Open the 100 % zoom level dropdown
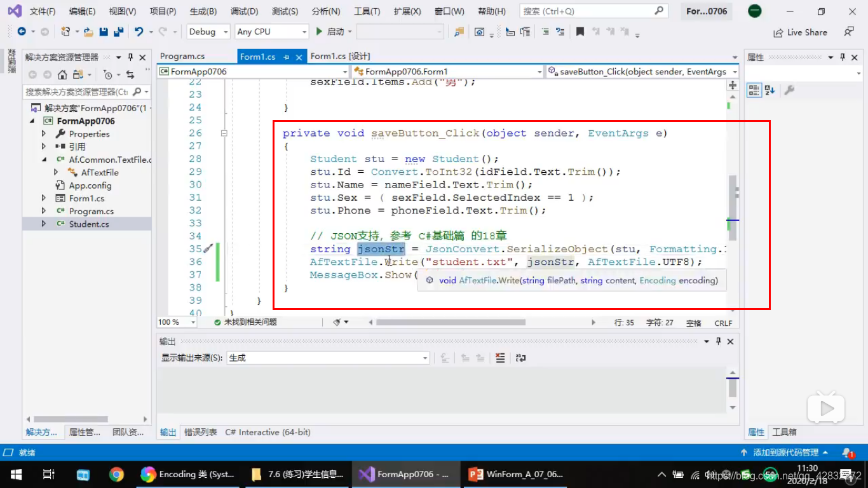This screenshot has height=488, width=868. 178,322
